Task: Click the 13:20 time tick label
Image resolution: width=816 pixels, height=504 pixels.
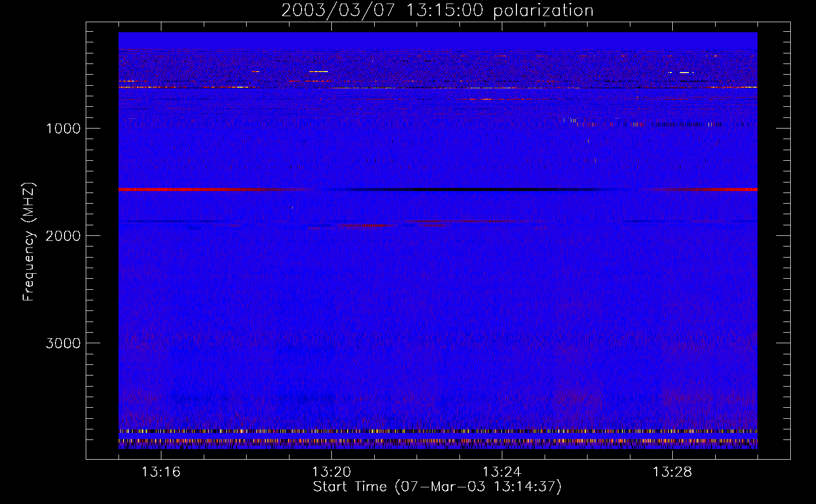Action: (331, 472)
